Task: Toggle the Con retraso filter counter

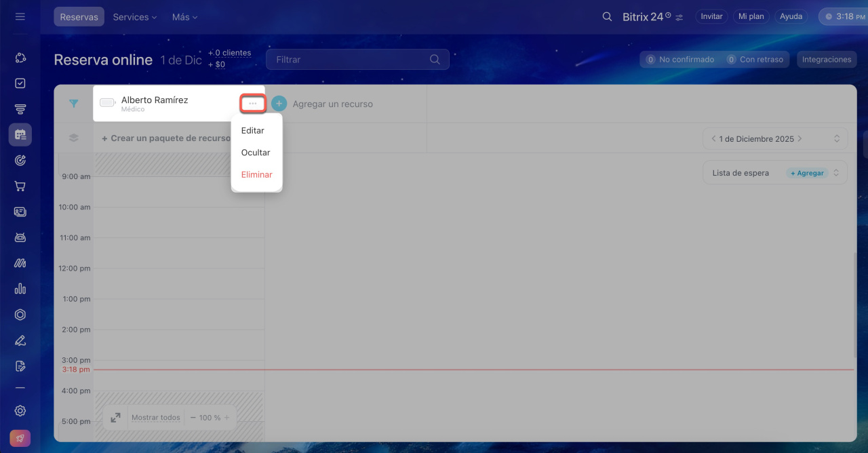Action: click(x=754, y=60)
